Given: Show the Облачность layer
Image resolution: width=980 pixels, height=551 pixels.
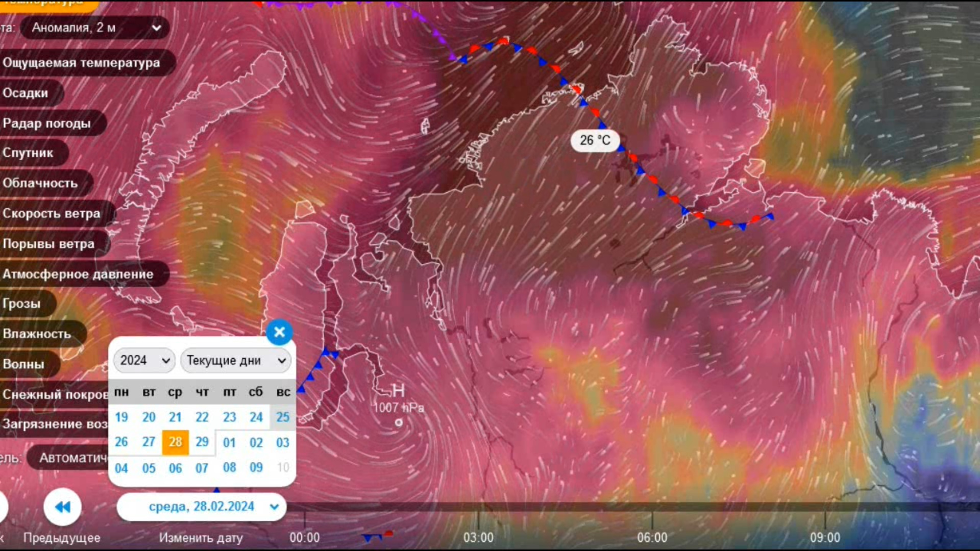Looking at the screenshot, I should [x=40, y=183].
